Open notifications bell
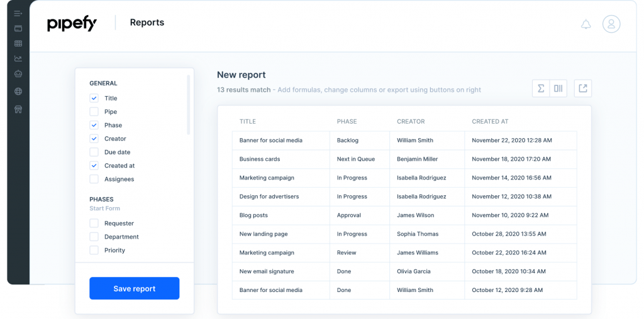Image resolution: width=644 pixels, height=319 pixels. point(586,24)
